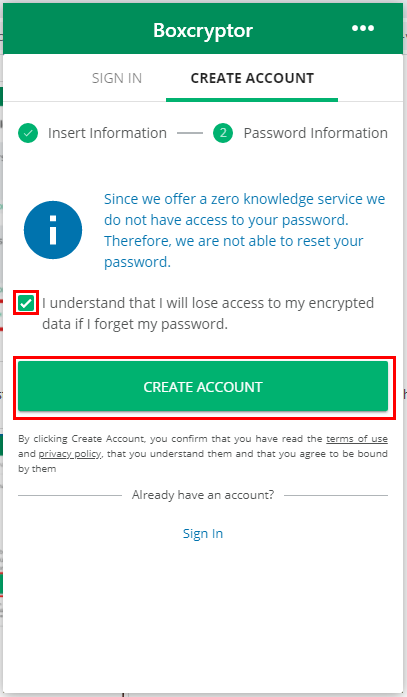The image size is (407, 697).
Task: Click the Boxcryptor title in header
Action: (203, 30)
